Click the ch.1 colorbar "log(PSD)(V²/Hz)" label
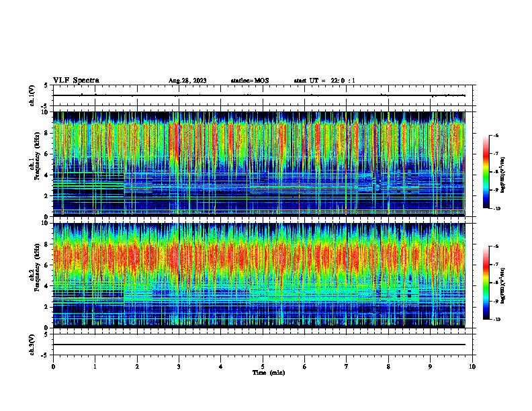The width and height of the screenshot is (532, 411). click(503, 175)
